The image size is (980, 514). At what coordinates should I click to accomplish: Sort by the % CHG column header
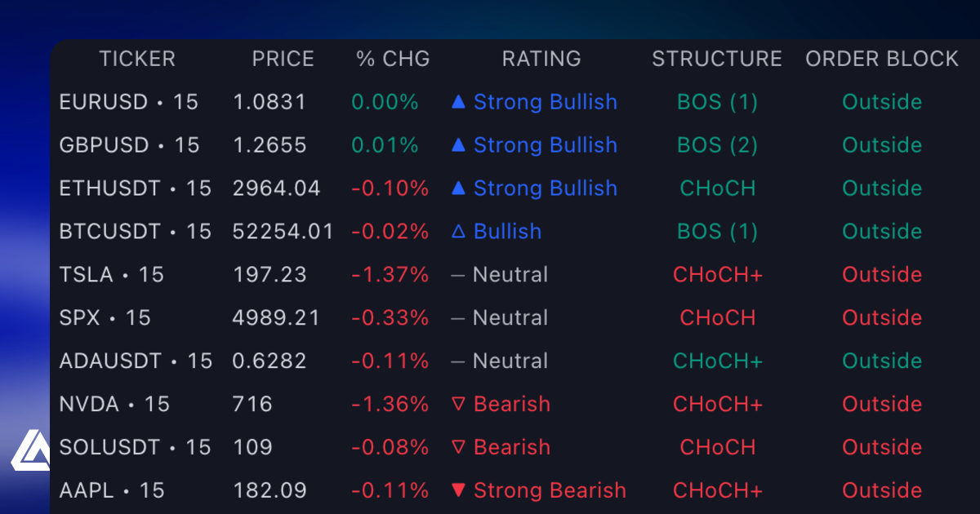pos(392,58)
